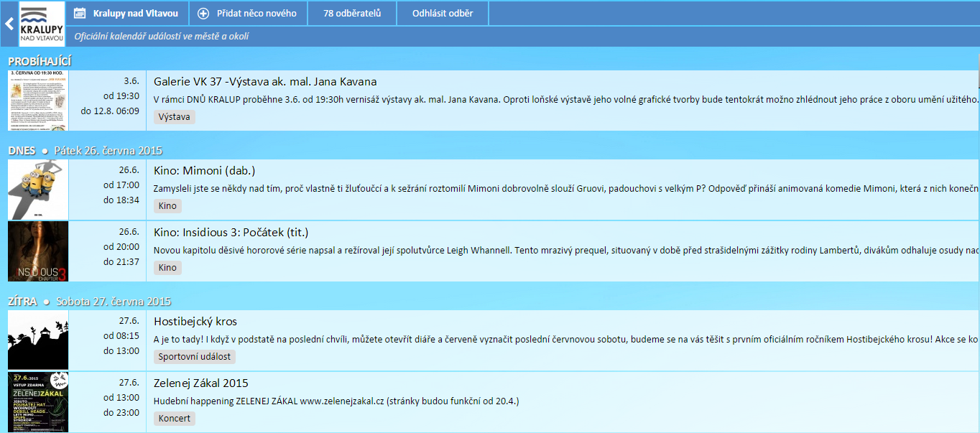Open event Kino: Mimoni (dab.)
Image resolution: width=980 pixels, height=433 pixels.
pos(205,171)
